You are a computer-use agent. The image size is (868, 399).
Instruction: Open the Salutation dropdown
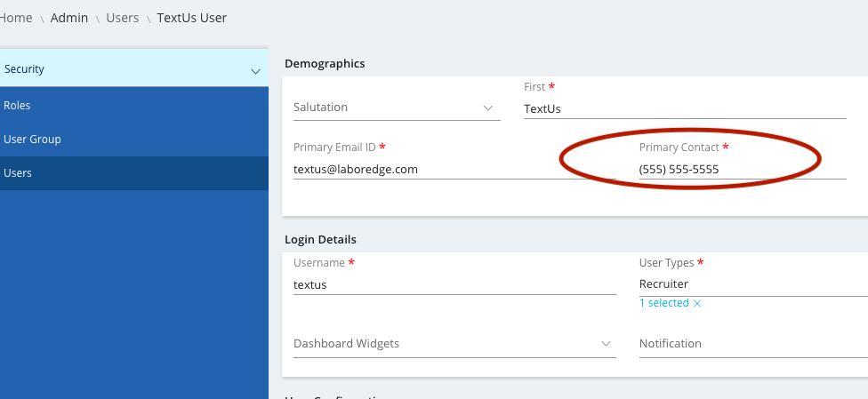click(391, 108)
